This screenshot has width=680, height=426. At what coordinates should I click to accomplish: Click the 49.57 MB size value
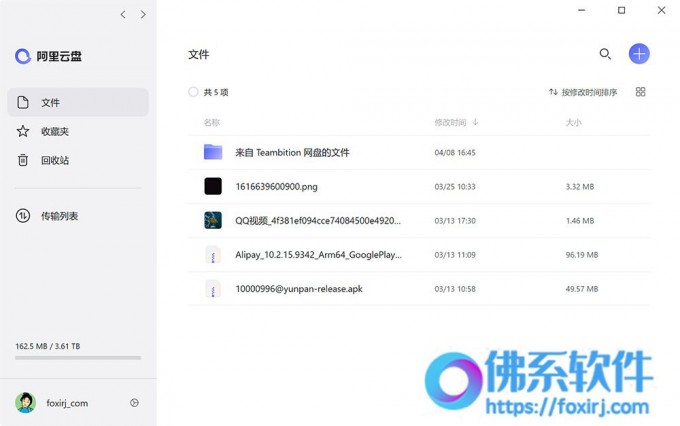(x=582, y=289)
